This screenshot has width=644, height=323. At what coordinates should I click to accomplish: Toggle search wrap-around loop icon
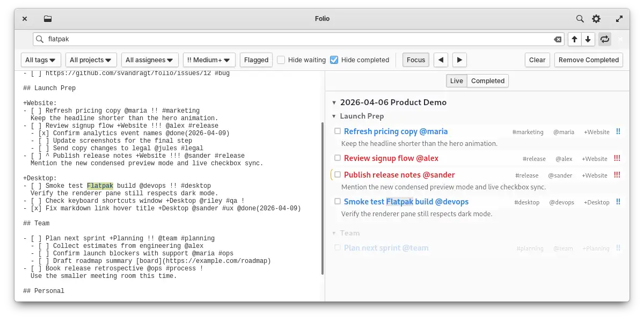pos(605,39)
